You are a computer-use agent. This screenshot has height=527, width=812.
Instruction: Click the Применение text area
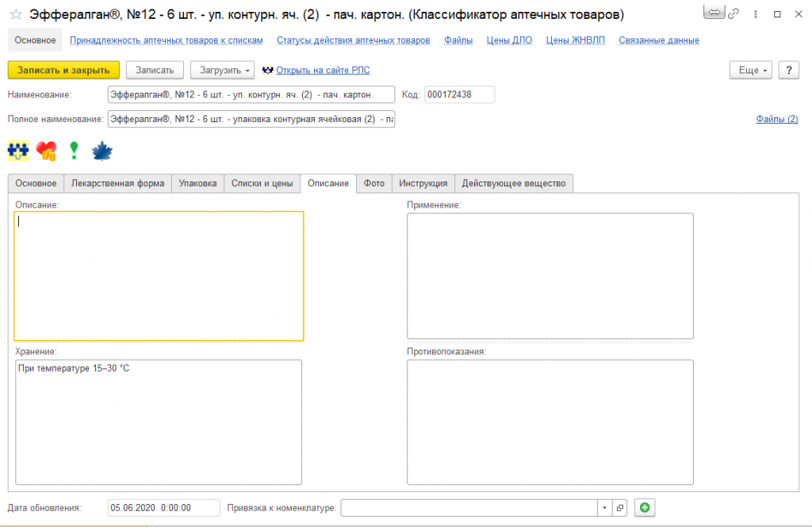[x=550, y=276]
